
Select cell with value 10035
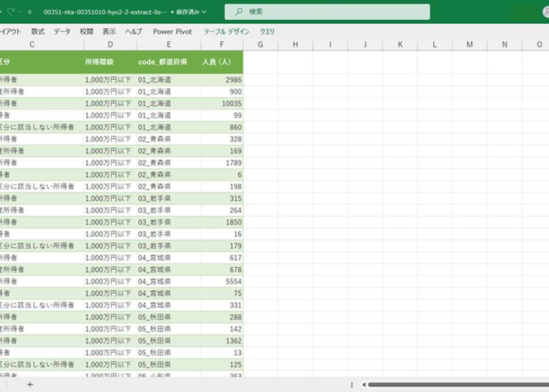coord(222,103)
